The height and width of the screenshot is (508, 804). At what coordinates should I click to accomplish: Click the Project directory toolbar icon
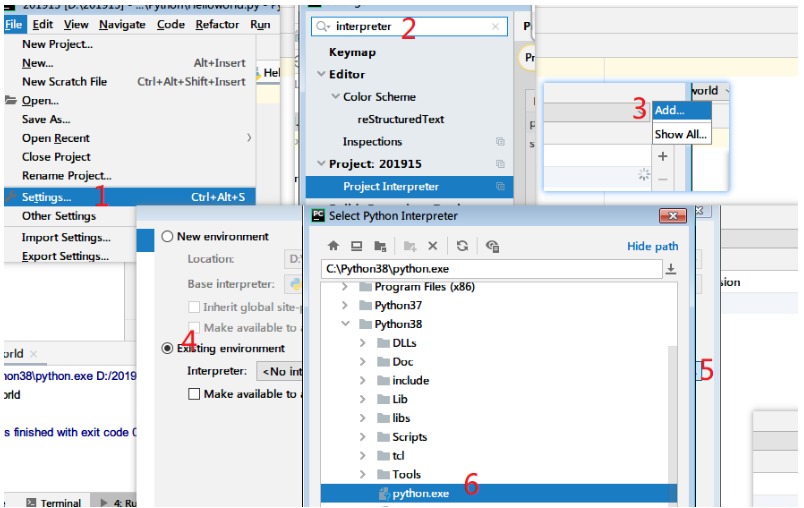pyautogui.click(x=380, y=247)
